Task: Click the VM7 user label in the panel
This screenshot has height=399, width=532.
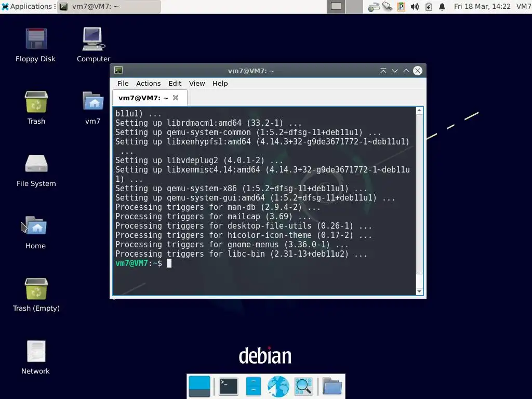Action: [524, 6]
